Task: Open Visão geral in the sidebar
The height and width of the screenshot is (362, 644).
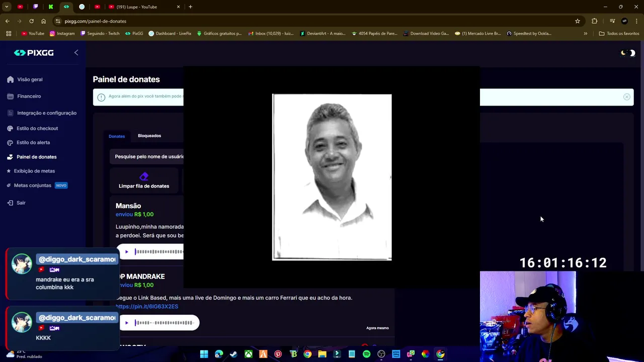Action: (x=25, y=79)
